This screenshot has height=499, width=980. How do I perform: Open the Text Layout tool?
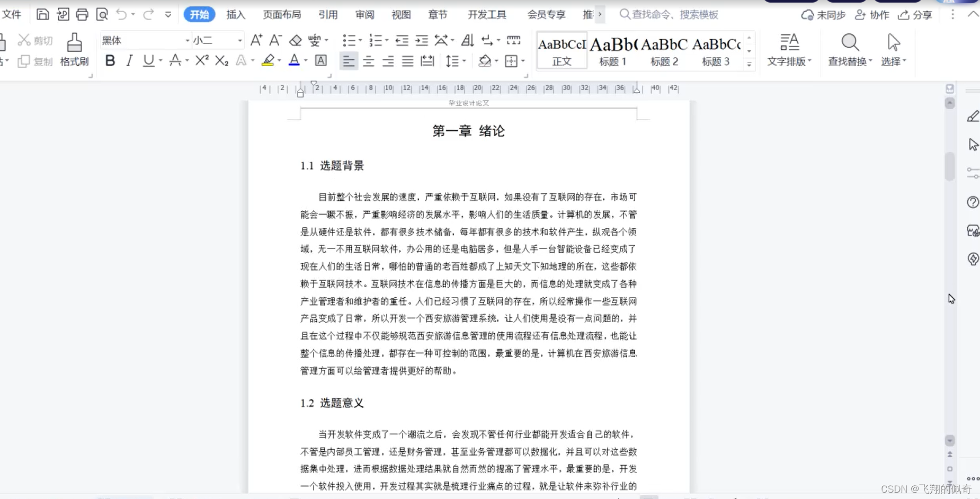click(789, 50)
